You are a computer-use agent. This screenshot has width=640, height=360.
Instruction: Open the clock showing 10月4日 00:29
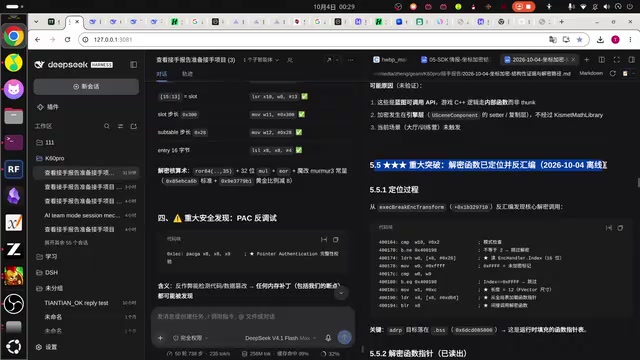[334, 7]
